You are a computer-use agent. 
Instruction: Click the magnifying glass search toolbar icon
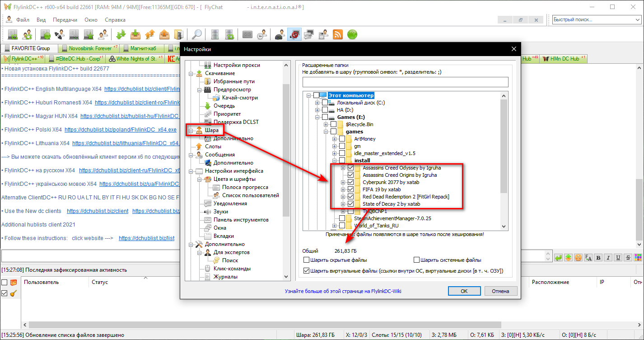click(x=197, y=34)
